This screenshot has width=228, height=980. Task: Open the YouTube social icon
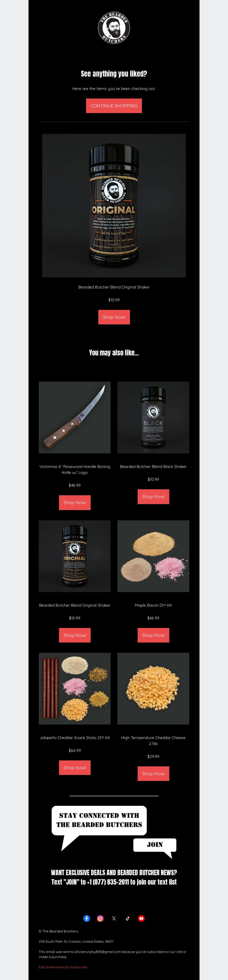point(141,918)
